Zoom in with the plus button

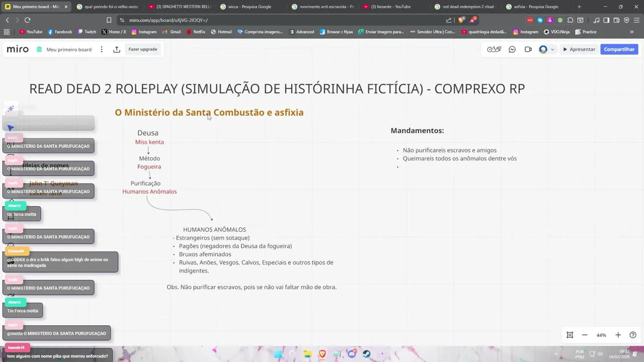(x=618, y=335)
